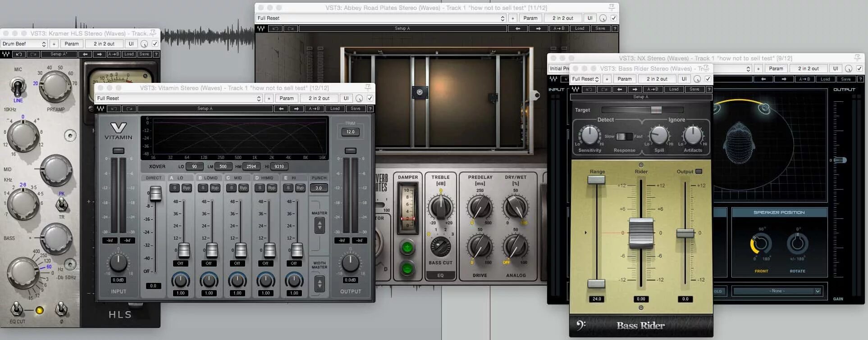868x340 pixels.
Task: Open Full Reset preset dropdown in Abbey Road Plates
Action: 380,18
